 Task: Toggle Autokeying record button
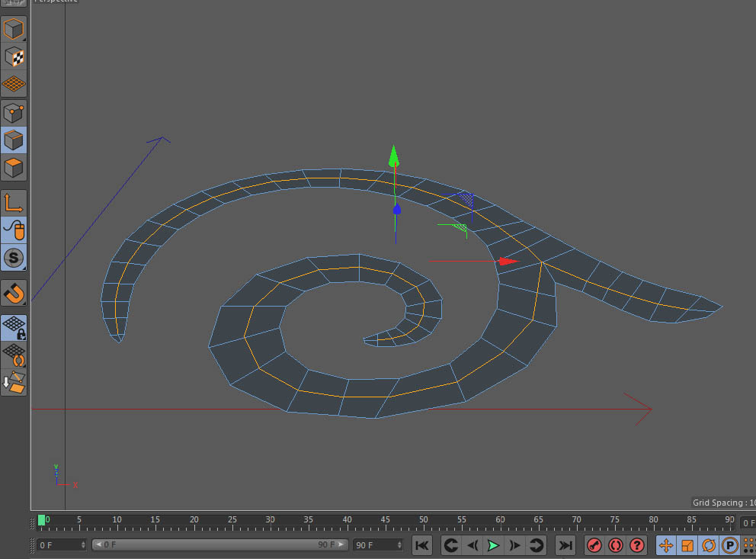coord(616,545)
